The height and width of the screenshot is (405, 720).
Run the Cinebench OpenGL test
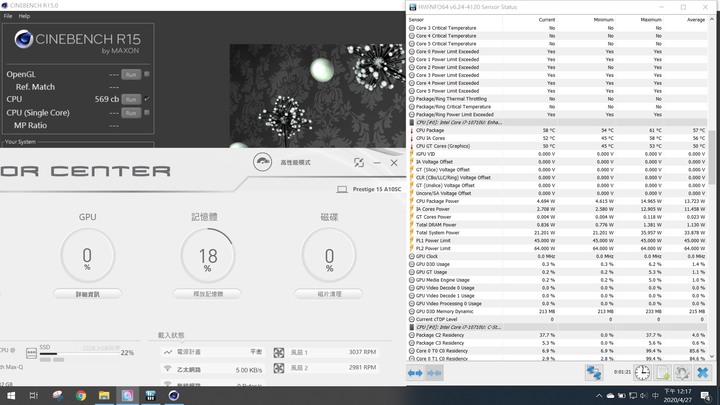(x=131, y=74)
